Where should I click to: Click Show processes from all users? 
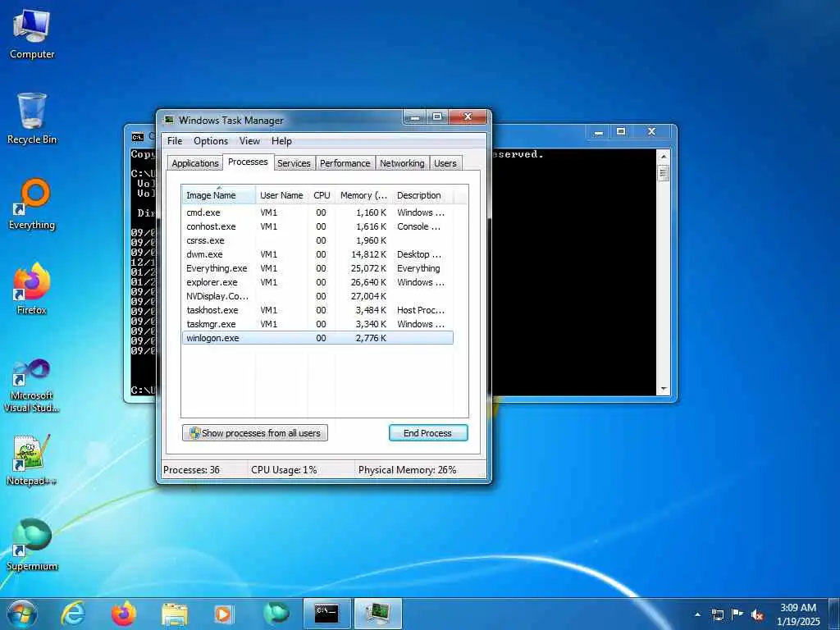(255, 433)
